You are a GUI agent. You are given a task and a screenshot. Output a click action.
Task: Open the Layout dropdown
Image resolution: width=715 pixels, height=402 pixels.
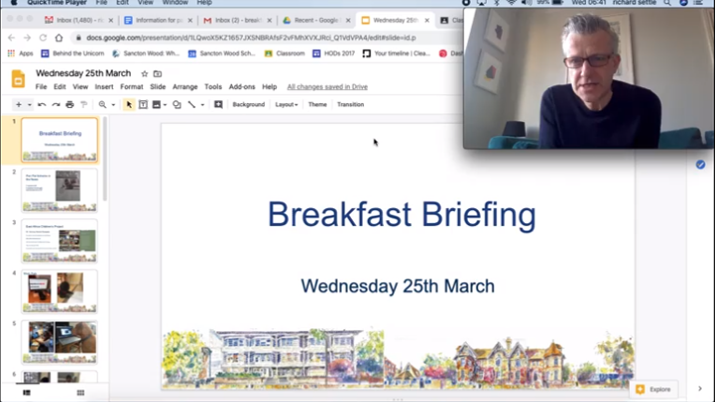click(286, 104)
